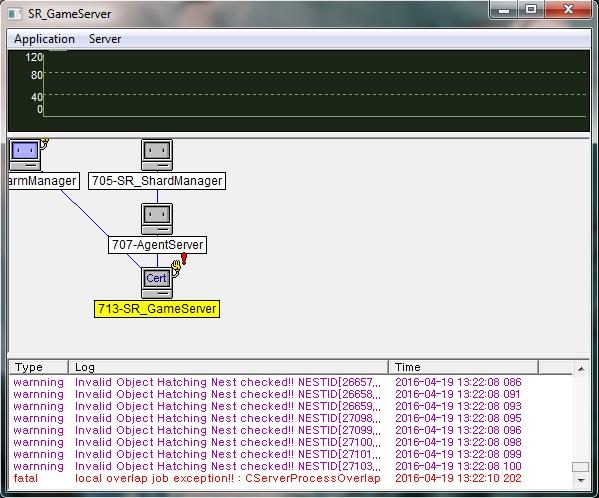599x498 pixels.
Task: Select the warning row for NESTID 26657
Action: coord(290,382)
